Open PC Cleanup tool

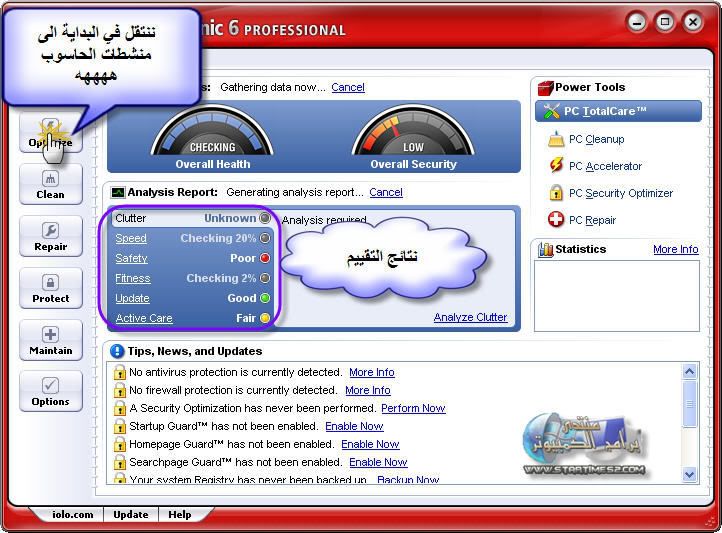click(596, 139)
